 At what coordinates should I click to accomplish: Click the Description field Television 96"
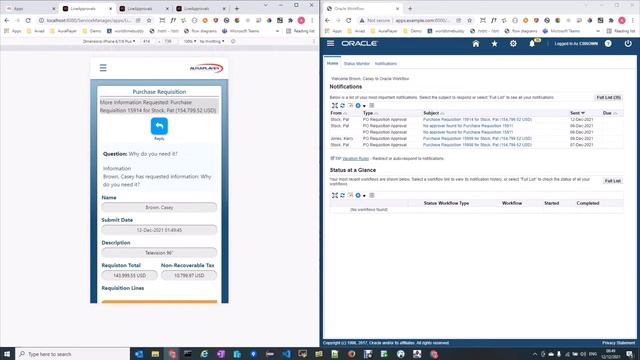tap(159, 253)
